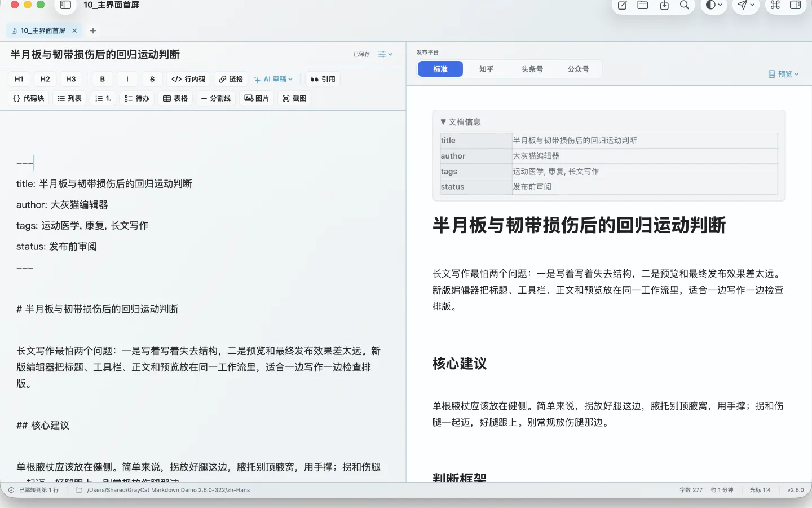Select the 知乎 platform tab

pyautogui.click(x=486, y=69)
